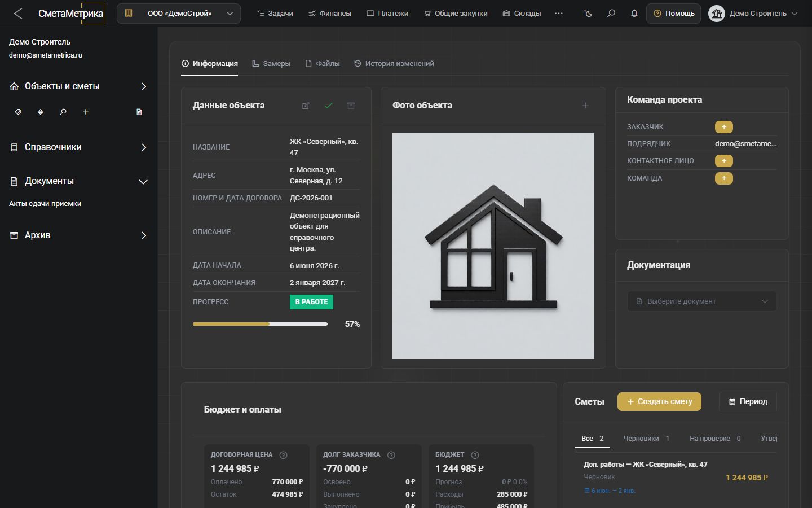Click the house photo thumbnail
This screenshot has height=508, width=812.
(493, 246)
